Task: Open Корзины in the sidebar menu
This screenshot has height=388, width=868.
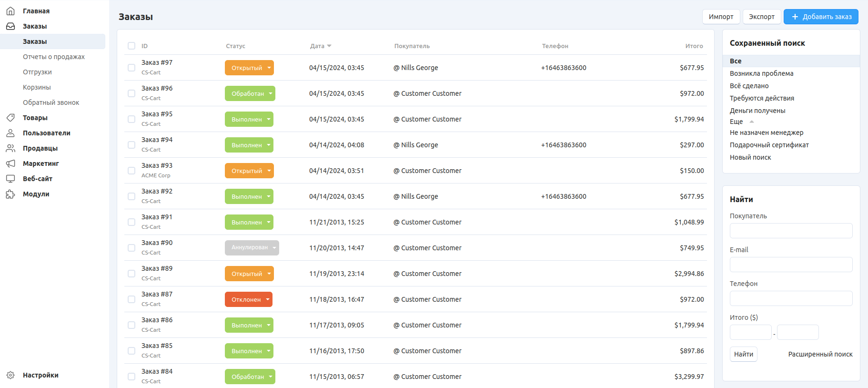Action: 37,87
